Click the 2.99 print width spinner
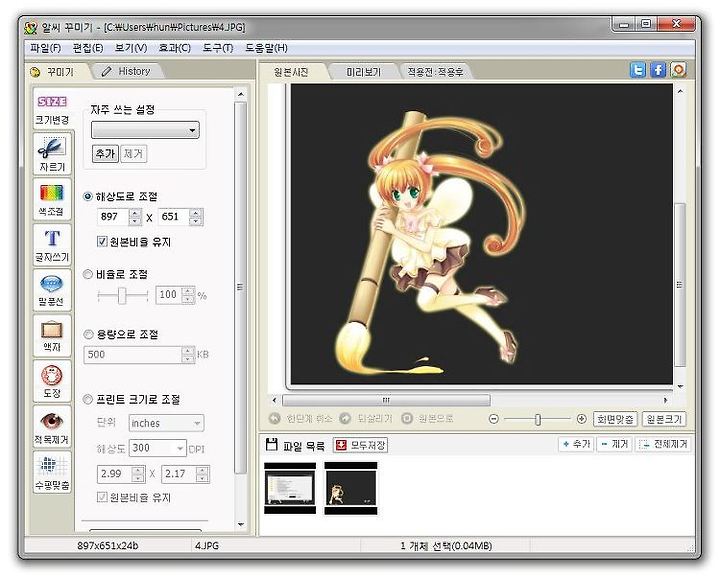720x577 pixels. pos(138,474)
